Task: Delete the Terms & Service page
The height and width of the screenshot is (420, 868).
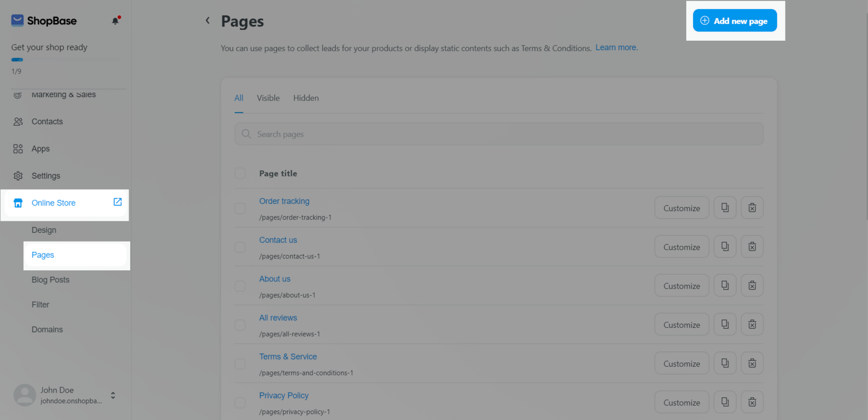Action: (752, 364)
